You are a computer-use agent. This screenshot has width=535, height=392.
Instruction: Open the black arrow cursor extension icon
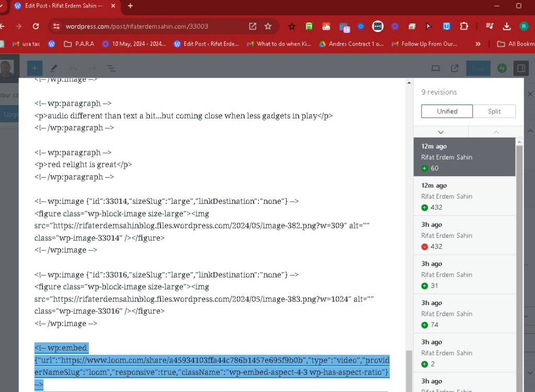(x=429, y=26)
